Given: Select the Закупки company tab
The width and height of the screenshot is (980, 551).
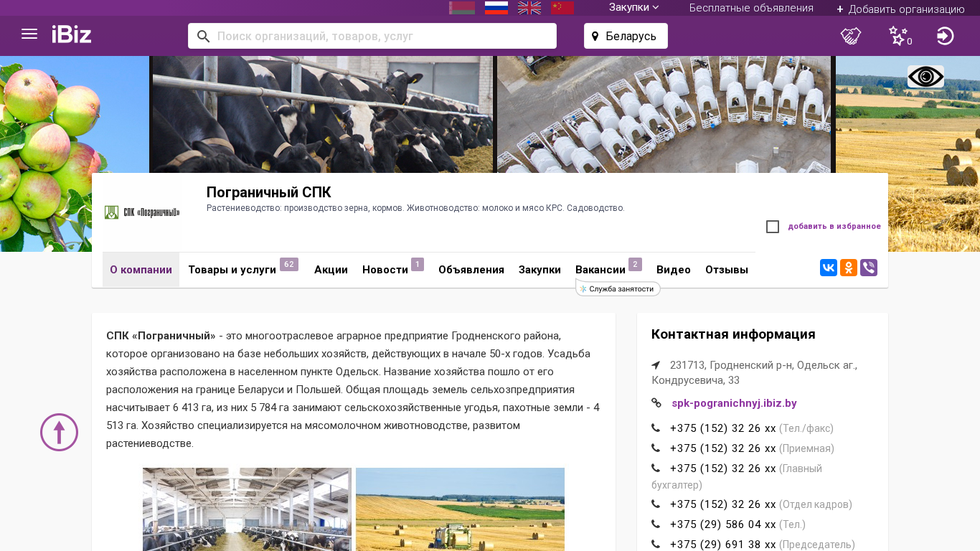Looking at the screenshot, I should 540,270.
